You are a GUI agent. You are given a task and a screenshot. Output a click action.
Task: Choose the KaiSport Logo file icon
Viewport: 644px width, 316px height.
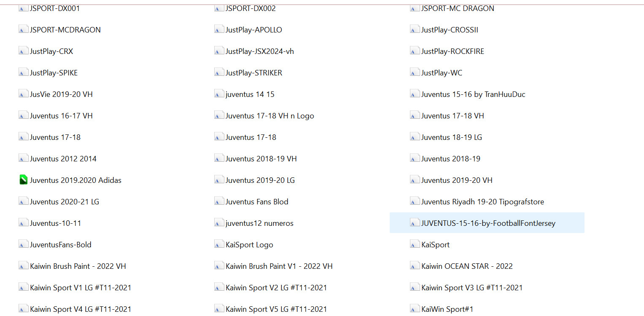pyautogui.click(x=219, y=244)
